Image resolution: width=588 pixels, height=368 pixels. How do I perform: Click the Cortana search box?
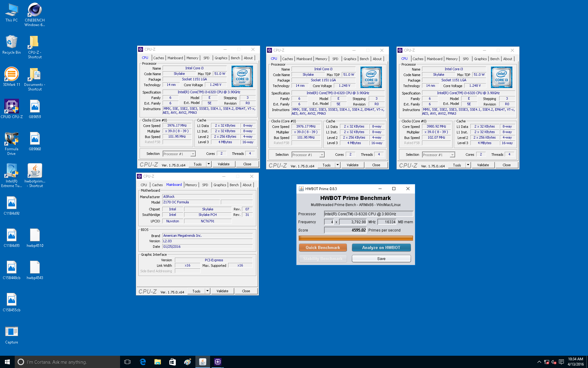tap(67, 362)
